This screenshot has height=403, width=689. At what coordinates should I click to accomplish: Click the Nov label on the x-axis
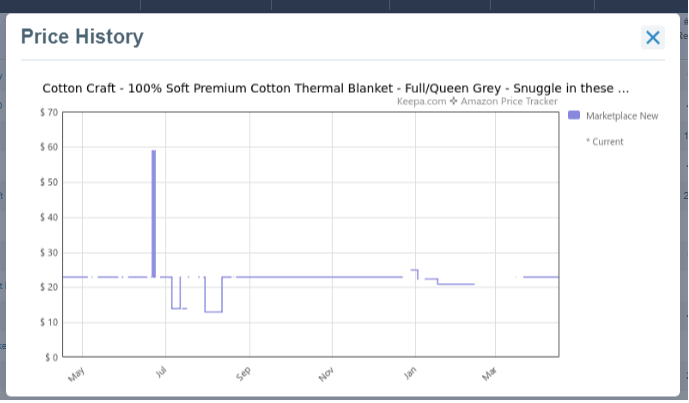tap(326, 374)
